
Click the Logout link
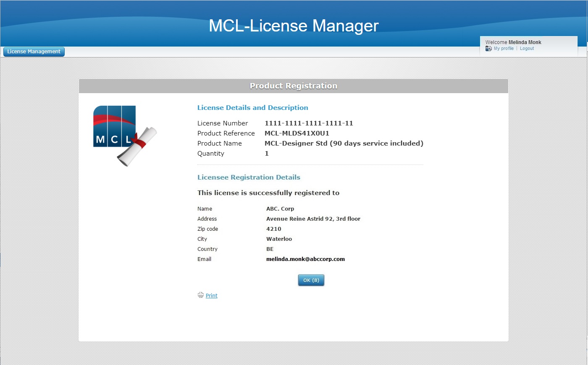[527, 49]
